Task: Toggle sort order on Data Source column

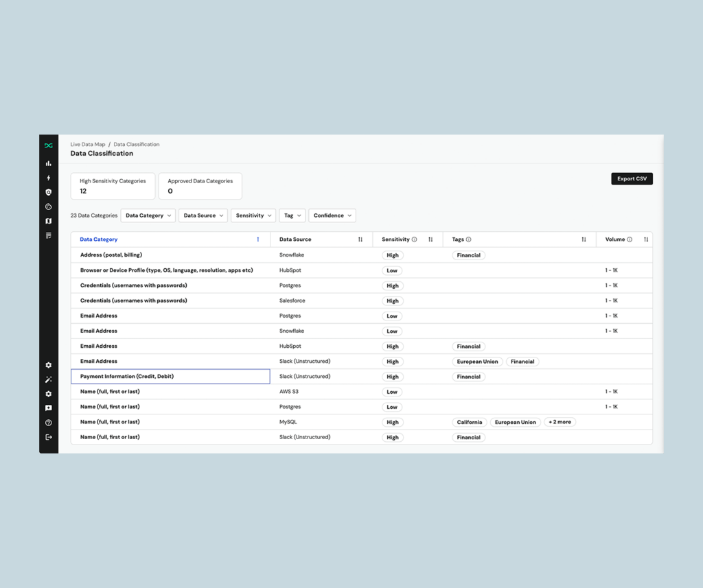Action: point(360,239)
